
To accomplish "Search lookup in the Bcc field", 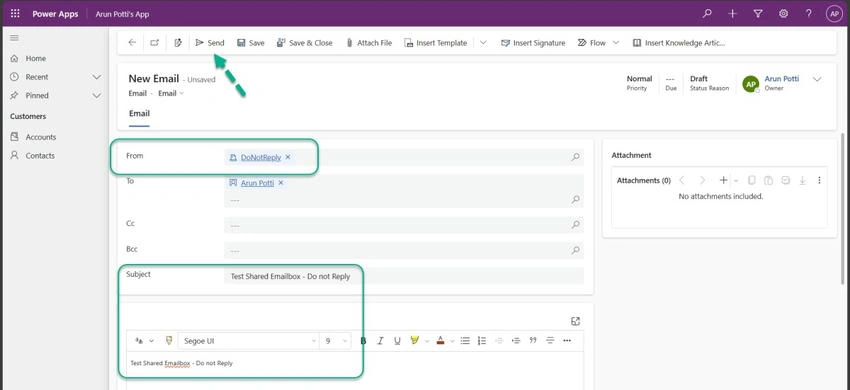I will [x=575, y=250].
